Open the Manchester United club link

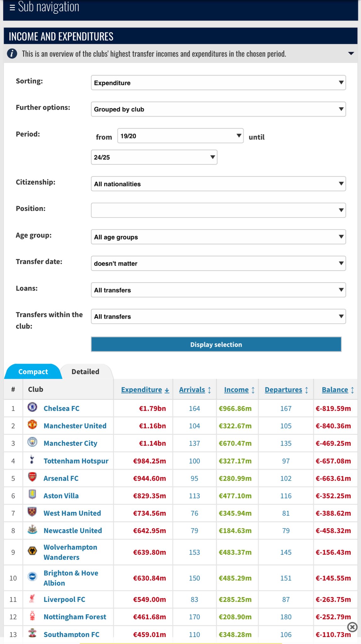tap(75, 426)
